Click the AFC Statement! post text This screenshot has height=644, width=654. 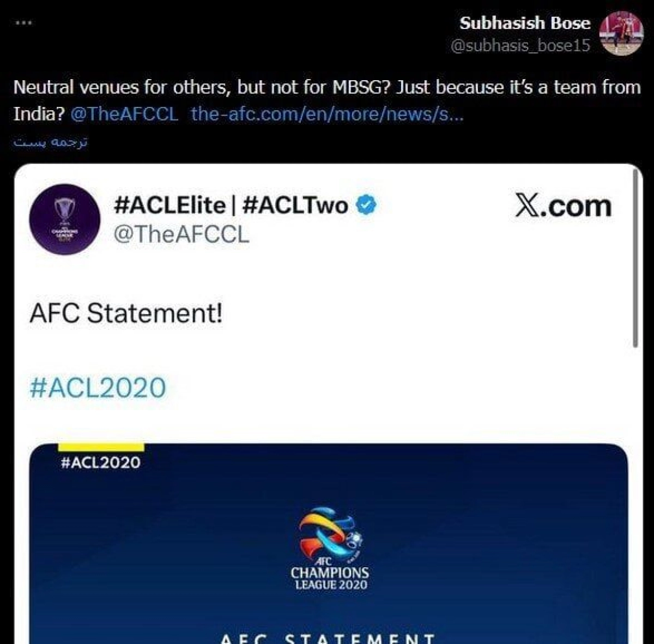point(126,314)
